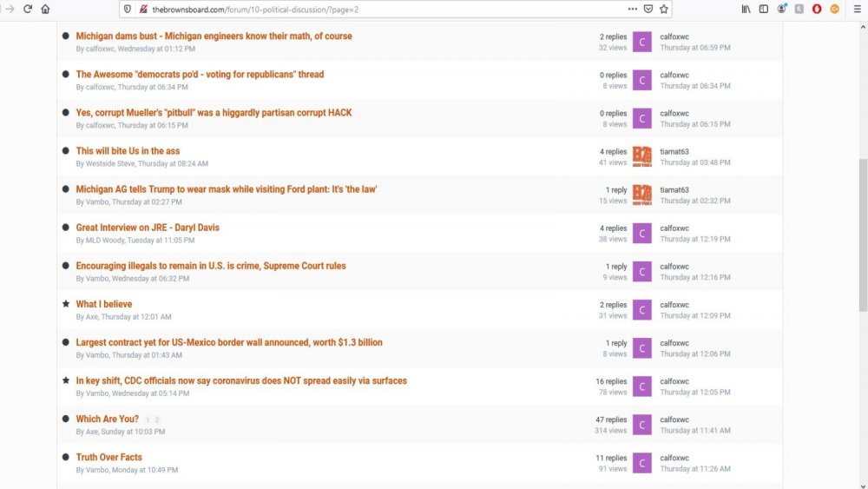The width and height of the screenshot is (868, 489).
Task: View tracking protection shield info
Action: click(128, 9)
